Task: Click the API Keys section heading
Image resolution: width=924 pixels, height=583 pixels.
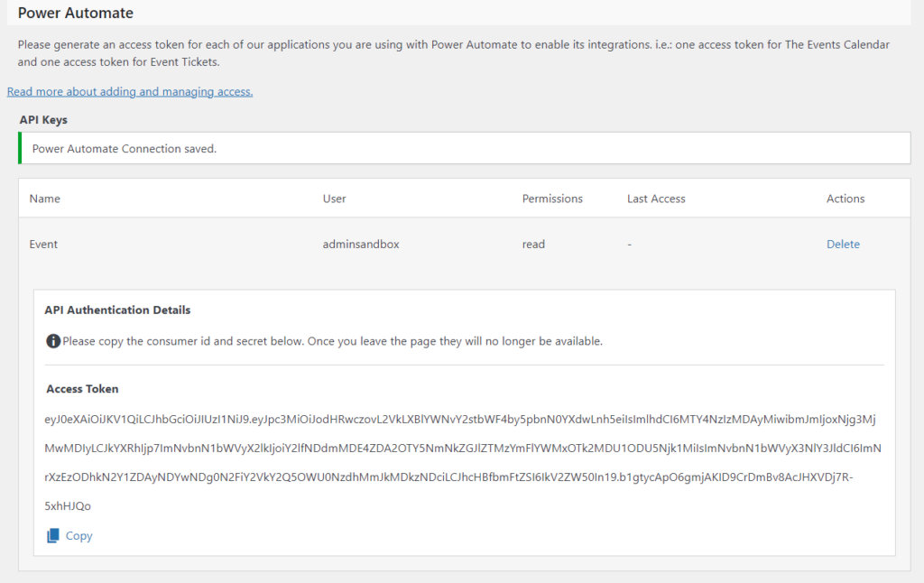Action: point(42,119)
